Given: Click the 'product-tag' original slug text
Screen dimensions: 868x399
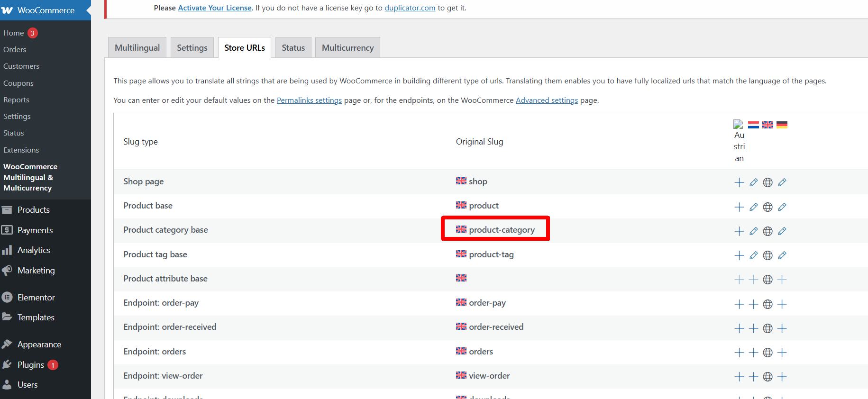Looking at the screenshot, I should click(491, 254).
